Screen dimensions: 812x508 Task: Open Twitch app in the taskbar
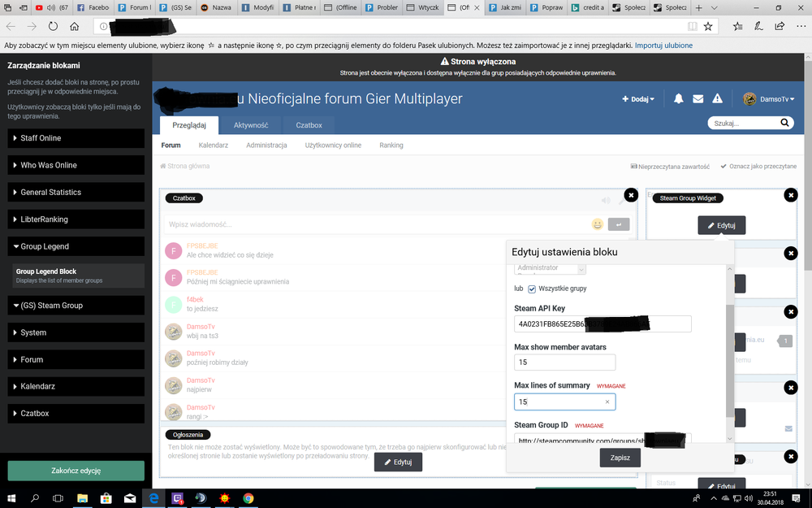pyautogui.click(x=178, y=498)
